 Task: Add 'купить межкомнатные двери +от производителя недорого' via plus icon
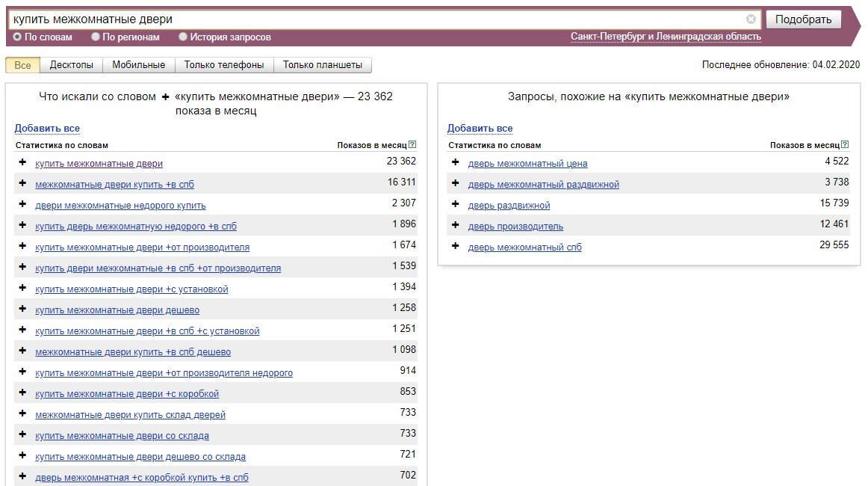(x=22, y=372)
